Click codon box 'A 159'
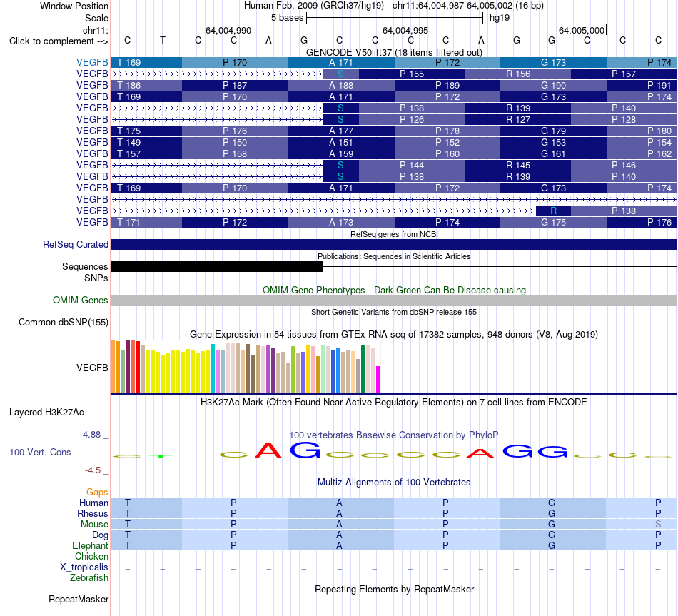The width and height of the screenshot is (678, 616). coord(341,153)
